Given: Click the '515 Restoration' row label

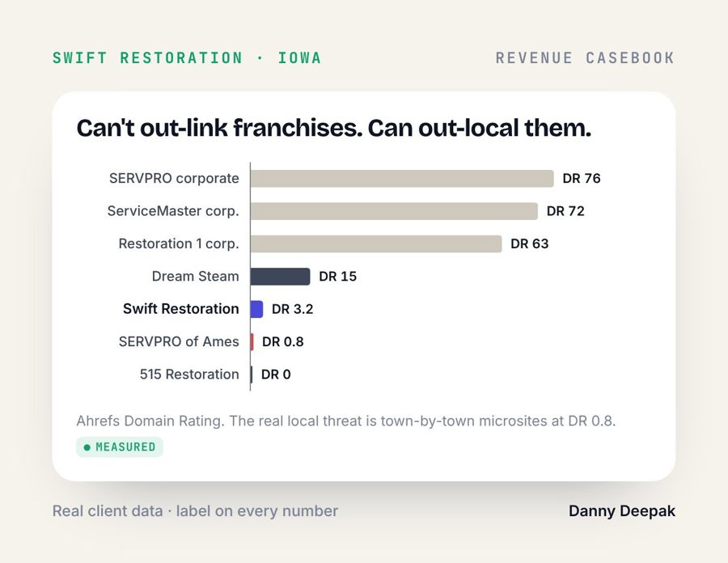Looking at the screenshot, I should [189, 374].
